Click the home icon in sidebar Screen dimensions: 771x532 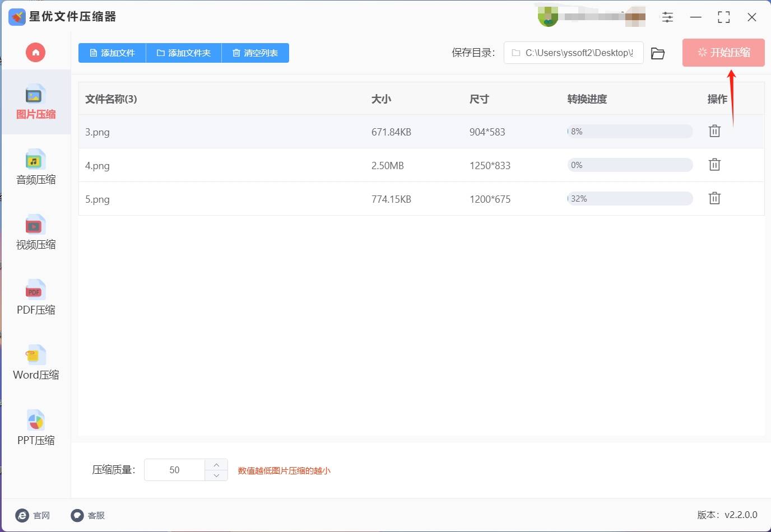point(35,52)
